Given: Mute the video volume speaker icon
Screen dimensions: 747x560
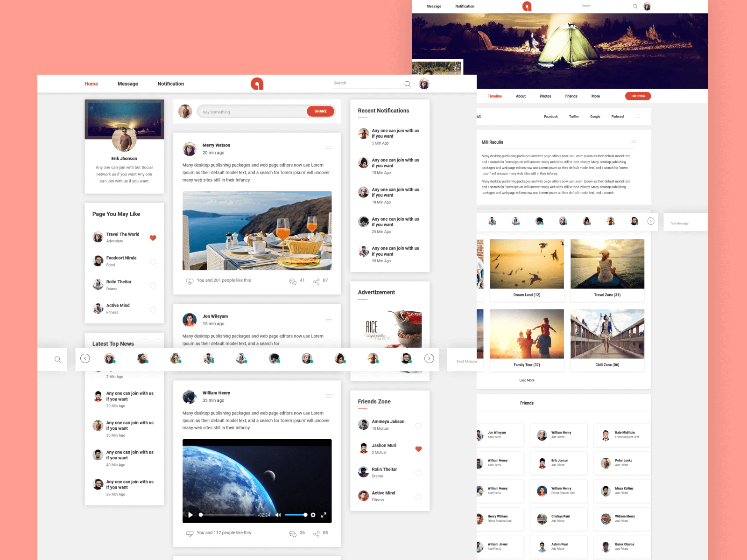Looking at the screenshot, I should pos(278,515).
